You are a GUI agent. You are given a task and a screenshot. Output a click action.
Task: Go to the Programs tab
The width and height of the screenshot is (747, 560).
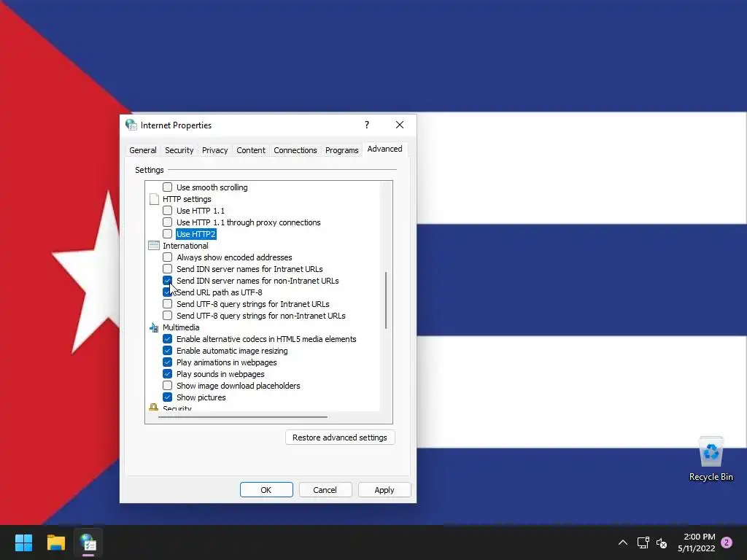click(342, 150)
